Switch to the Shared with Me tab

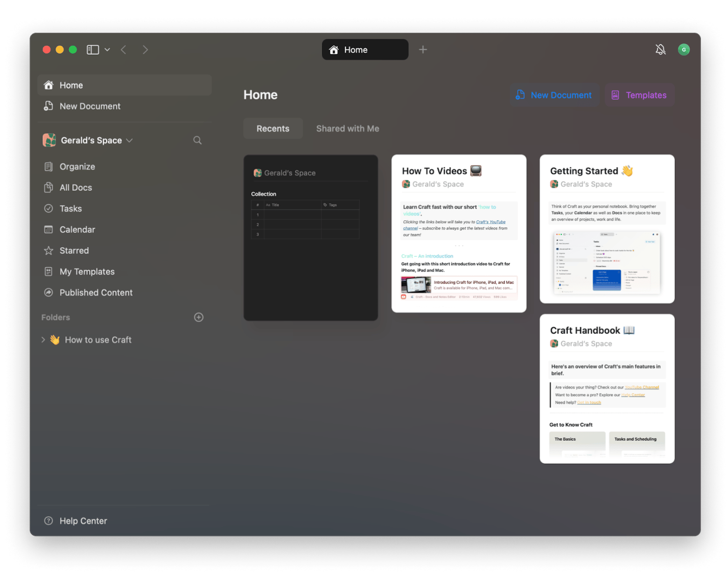[347, 128]
